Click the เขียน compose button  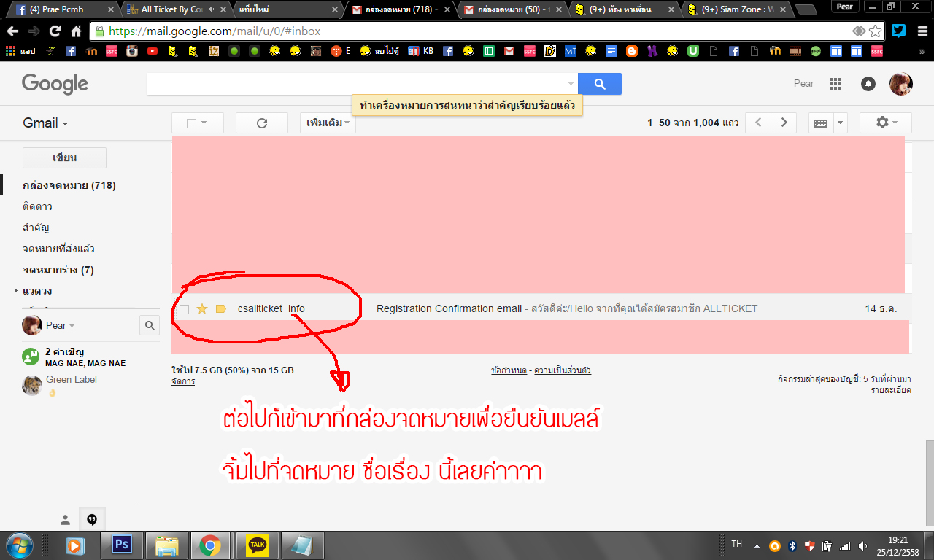tap(65, 157)
